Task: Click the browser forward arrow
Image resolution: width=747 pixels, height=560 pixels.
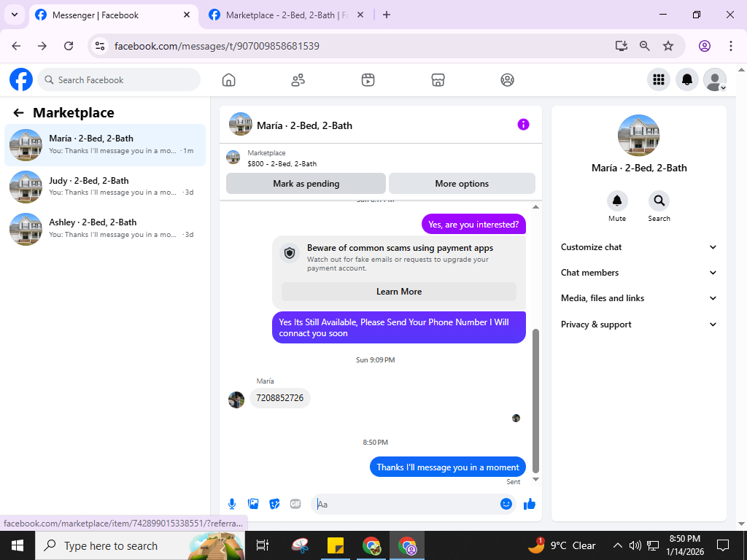Action: (42, 46)
